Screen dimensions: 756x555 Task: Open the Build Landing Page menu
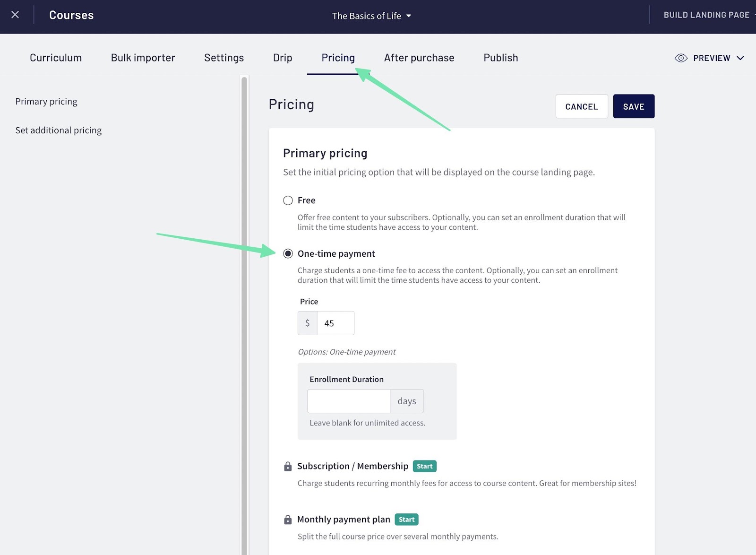point(706,15)
